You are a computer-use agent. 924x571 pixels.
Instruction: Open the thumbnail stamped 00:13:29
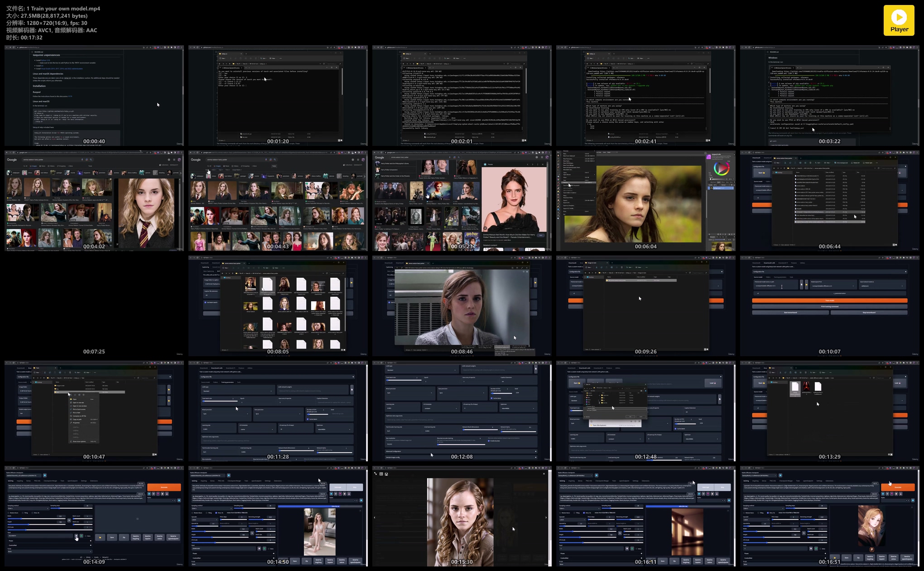(830, 411)
